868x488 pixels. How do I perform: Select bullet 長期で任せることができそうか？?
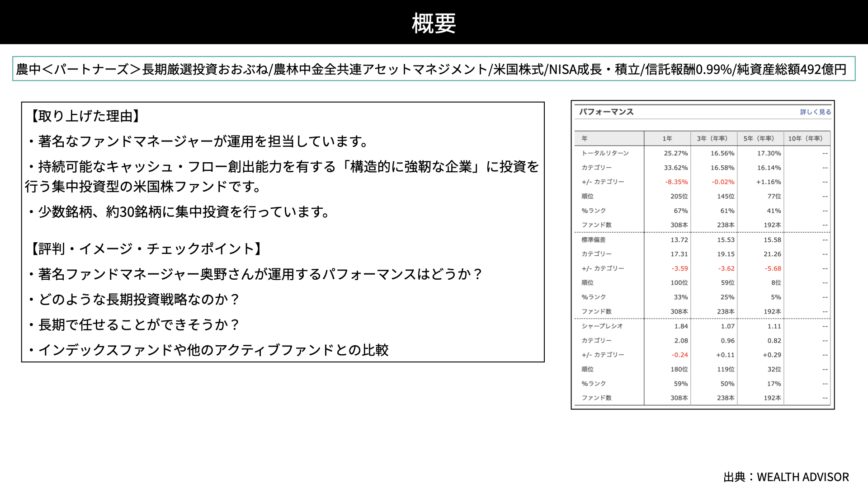134,324
